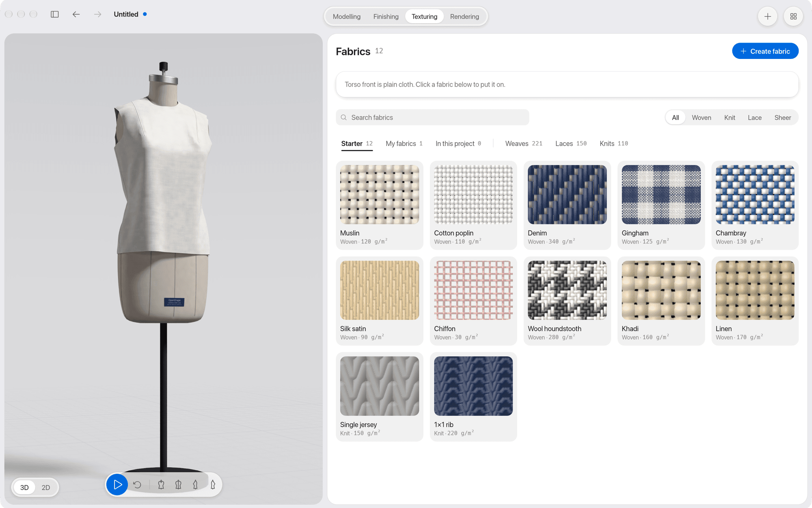Apply the Chambray fabric swatch
Viewport: 812px width, 508px height.
pyautogui.click(x=755, y=205)
